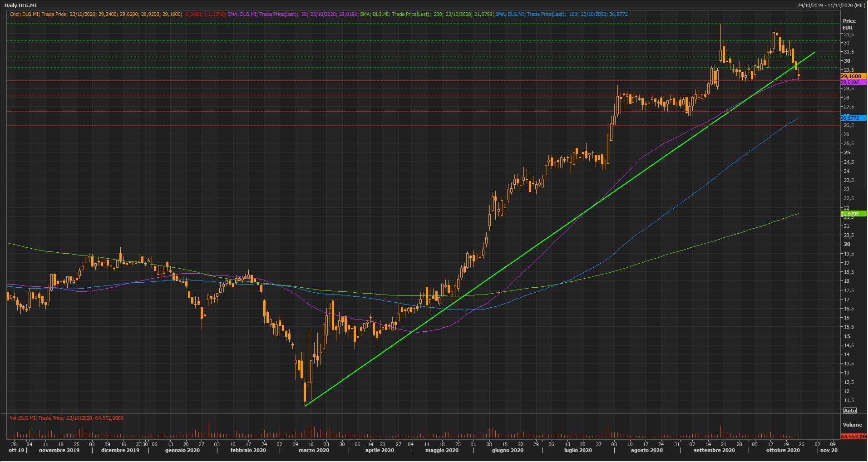Click marzo 2020 on the time axis
This screenshot has width=868, height=462.
tap(314, 450)
